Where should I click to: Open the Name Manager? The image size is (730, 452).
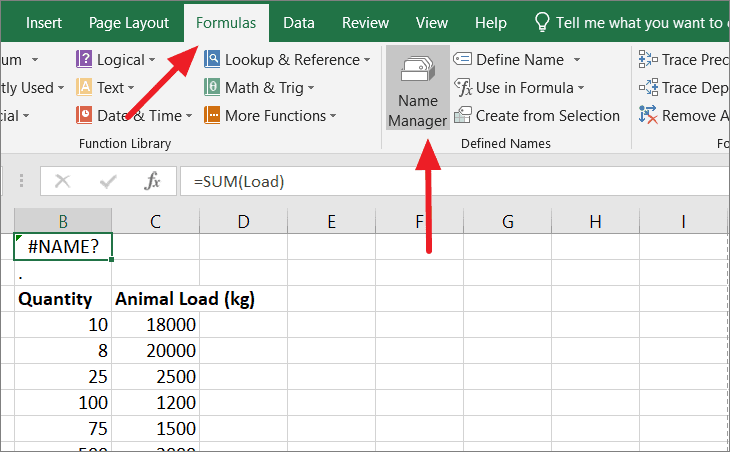point(418,88)
